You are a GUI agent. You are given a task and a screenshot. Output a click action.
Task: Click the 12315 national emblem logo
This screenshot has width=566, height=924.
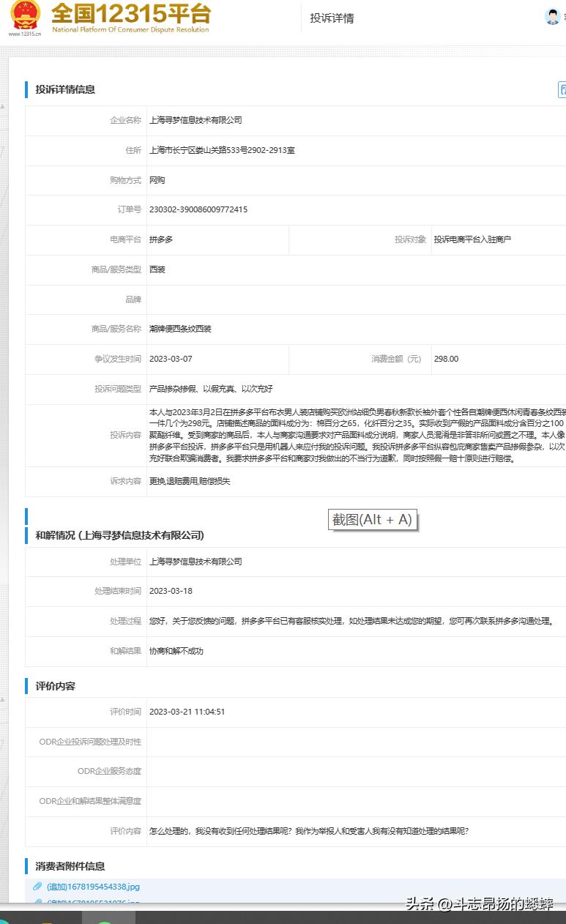pos(26,15)
